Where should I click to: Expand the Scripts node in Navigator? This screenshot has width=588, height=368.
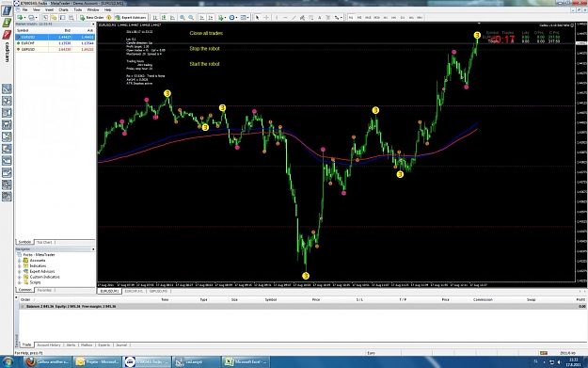coord(20,282)
